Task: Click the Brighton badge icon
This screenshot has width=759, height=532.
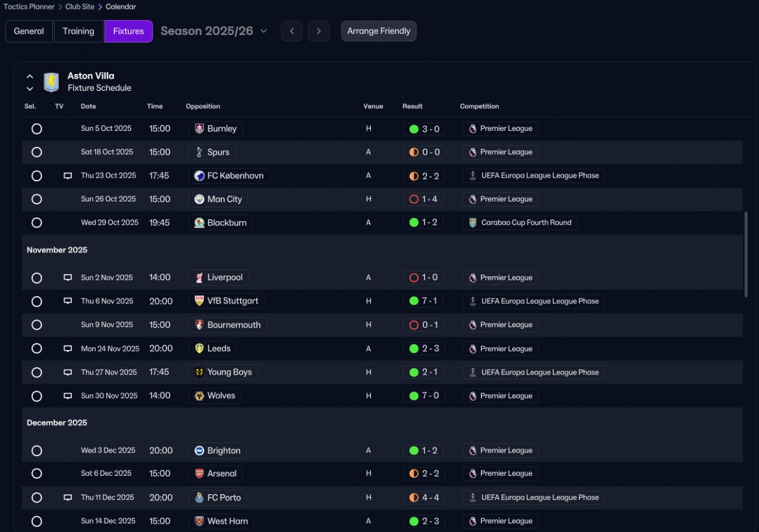Action: tap(199, 451)
